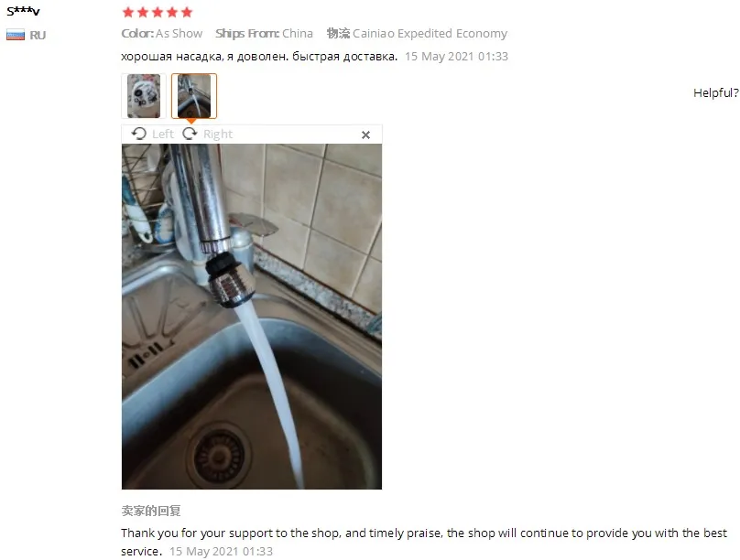Viewport: 740px width, 560px height.
Task: Click the 卖家的回复 seller reply heading
Action: click(151, 511)
